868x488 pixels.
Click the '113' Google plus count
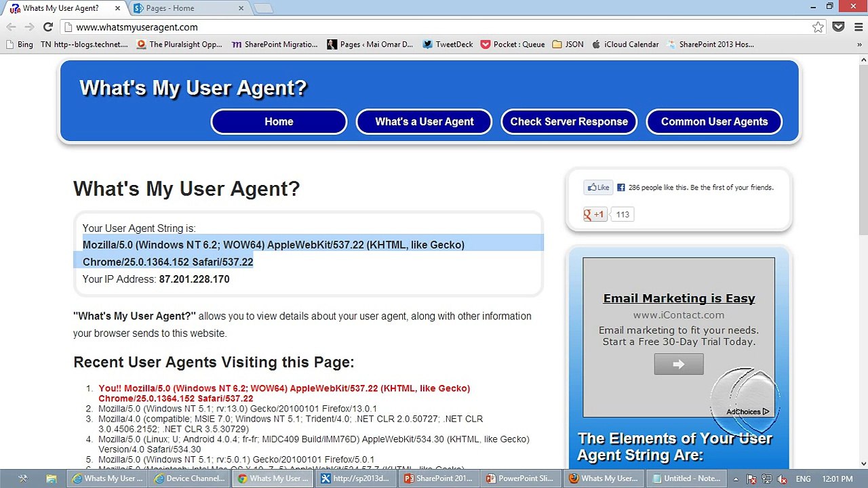(623, 214)
